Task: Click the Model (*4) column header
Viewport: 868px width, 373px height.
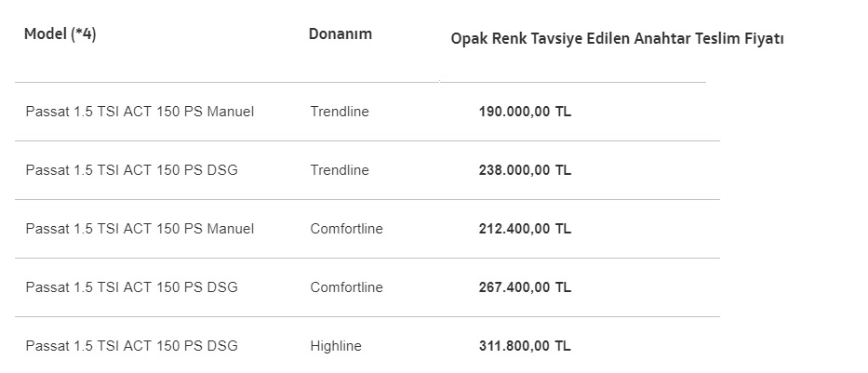Action: point(60,34)
